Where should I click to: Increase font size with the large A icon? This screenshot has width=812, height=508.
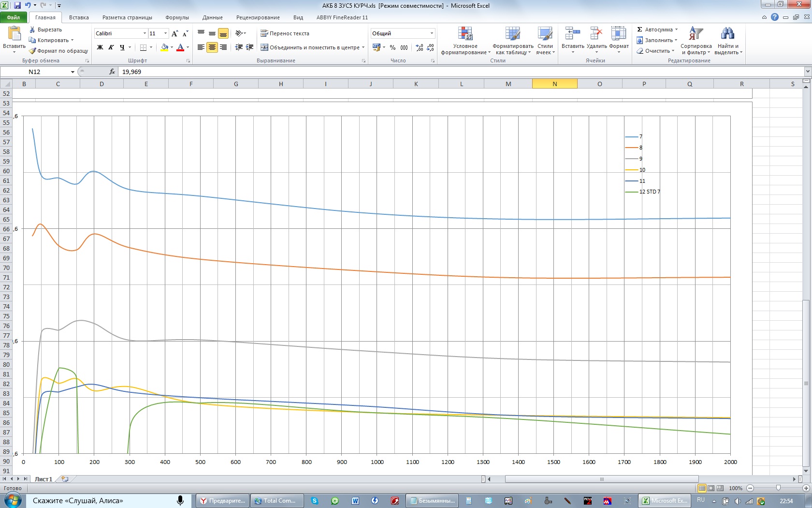(x=175, y=33)
